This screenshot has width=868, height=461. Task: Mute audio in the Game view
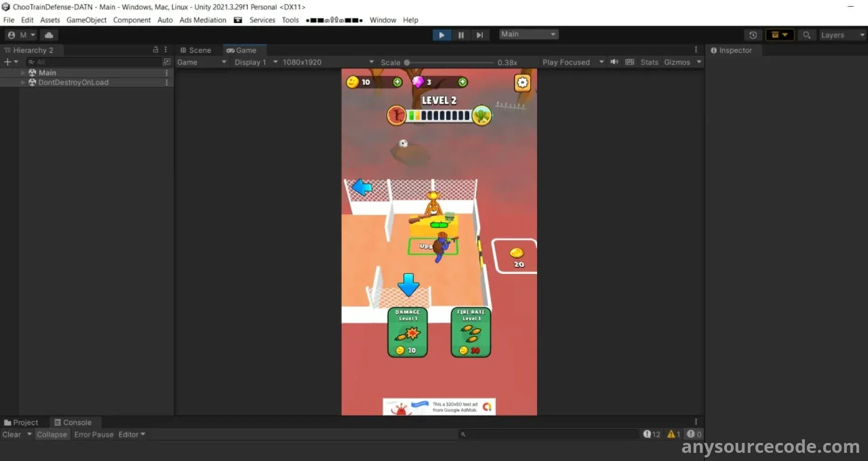pyautogui.click(x=614, y=62)
